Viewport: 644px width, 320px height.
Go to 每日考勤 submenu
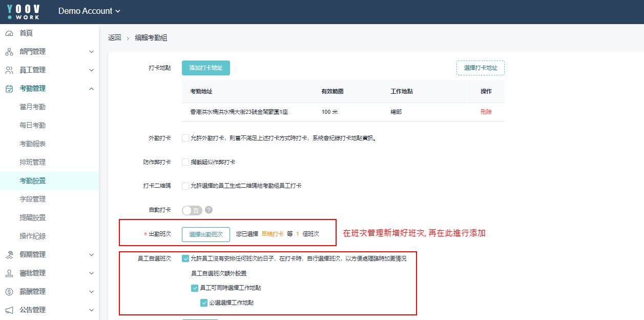click(32, 126)
